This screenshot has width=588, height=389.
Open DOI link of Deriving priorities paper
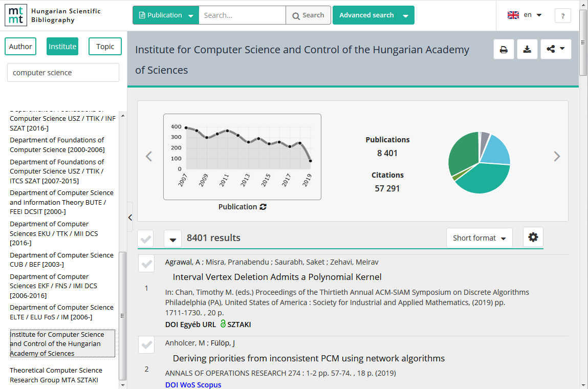pyautogui.click(x=171, y=385)
